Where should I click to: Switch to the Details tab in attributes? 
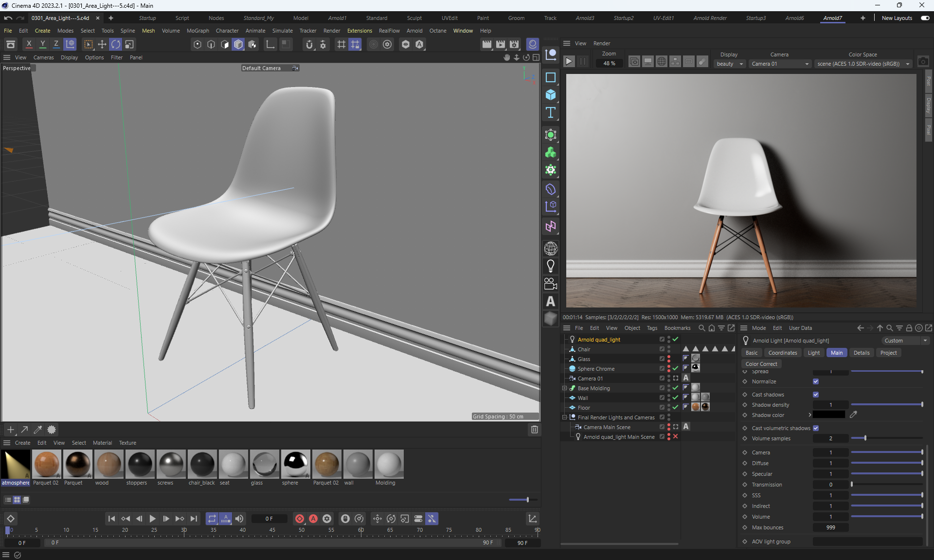coord(861,353)
